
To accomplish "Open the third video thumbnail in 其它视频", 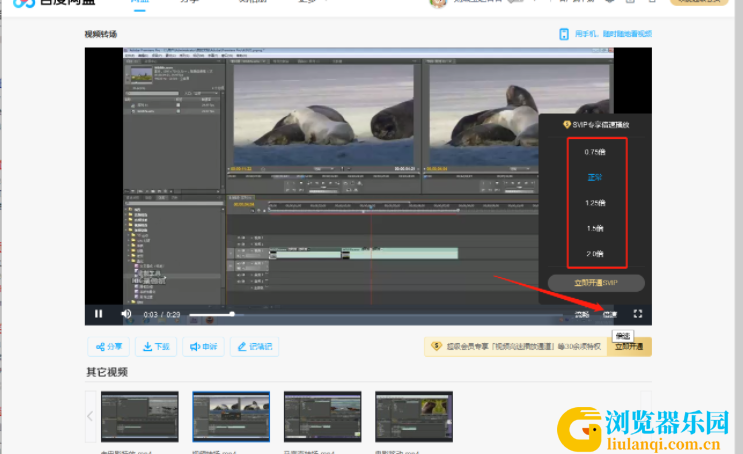I will coord(323,417).
